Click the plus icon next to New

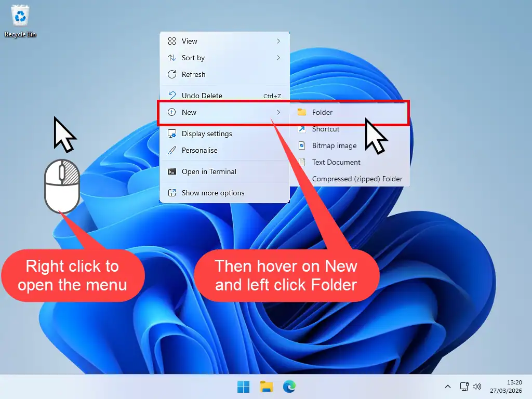click(171, 112)
